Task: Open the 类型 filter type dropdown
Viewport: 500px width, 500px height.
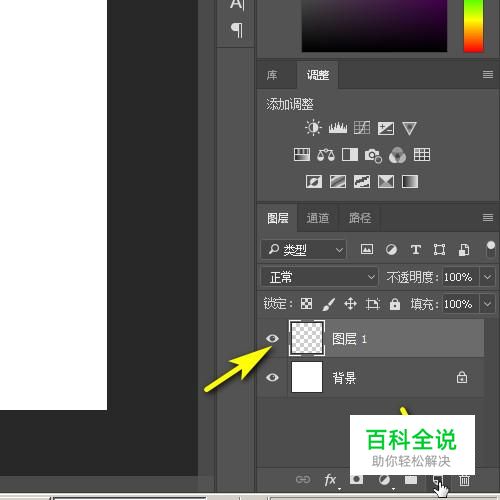Action: tap(304, 249)
